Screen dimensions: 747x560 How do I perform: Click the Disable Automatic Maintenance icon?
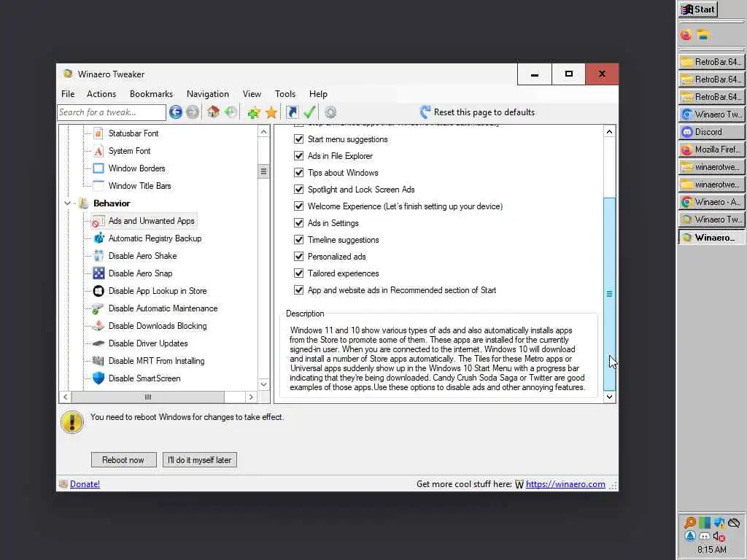point(98,308)
